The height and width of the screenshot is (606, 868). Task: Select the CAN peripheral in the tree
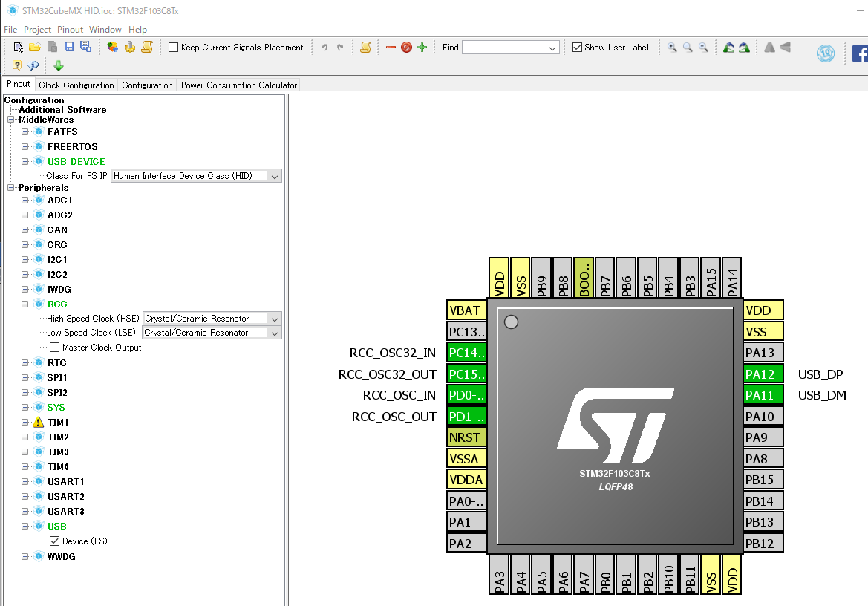pyautogui.click(x=57, y=230)
